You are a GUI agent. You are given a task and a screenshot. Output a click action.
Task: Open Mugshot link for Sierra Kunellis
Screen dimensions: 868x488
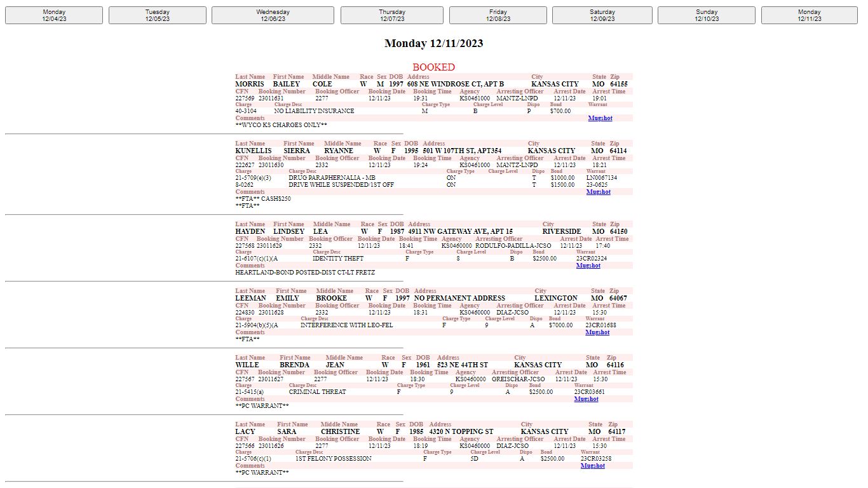pyautogui.click(x=598, y=192)
